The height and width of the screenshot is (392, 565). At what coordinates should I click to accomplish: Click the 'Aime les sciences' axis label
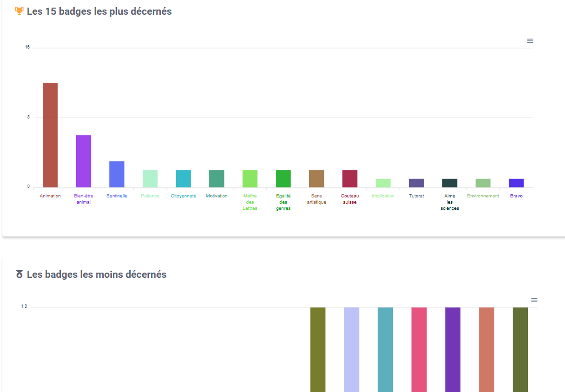click(x=449, y=202)
